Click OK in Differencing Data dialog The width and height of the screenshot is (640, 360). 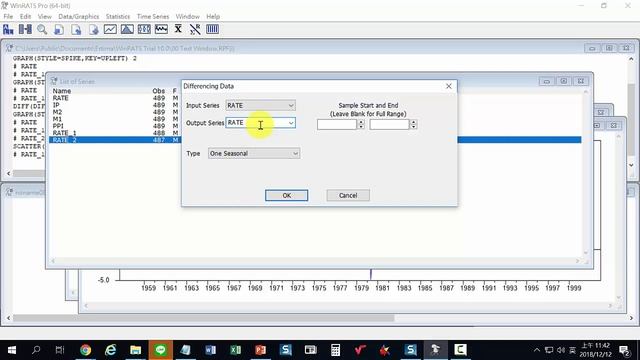click(287, 196)
